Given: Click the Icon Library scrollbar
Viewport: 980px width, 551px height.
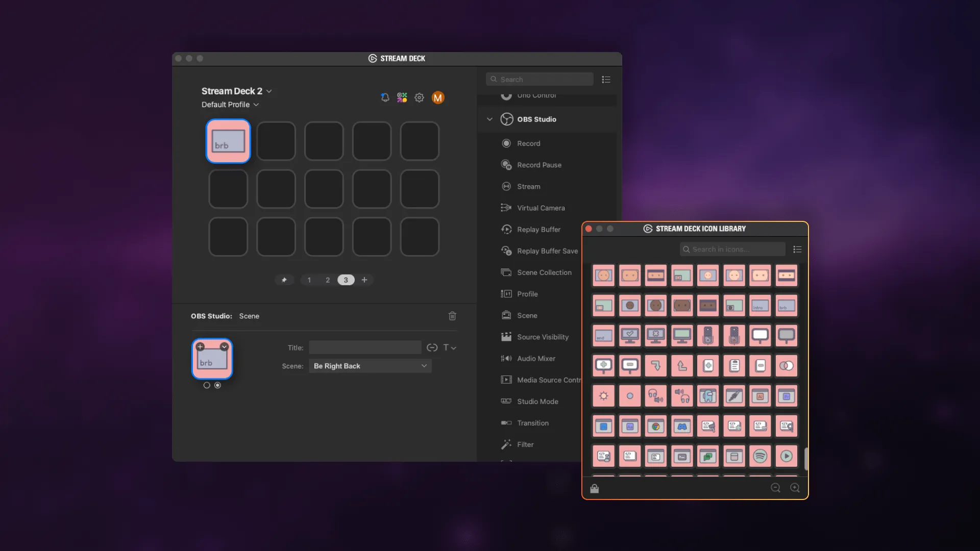Looking at the screenshot, I should (x=806, y=459).
